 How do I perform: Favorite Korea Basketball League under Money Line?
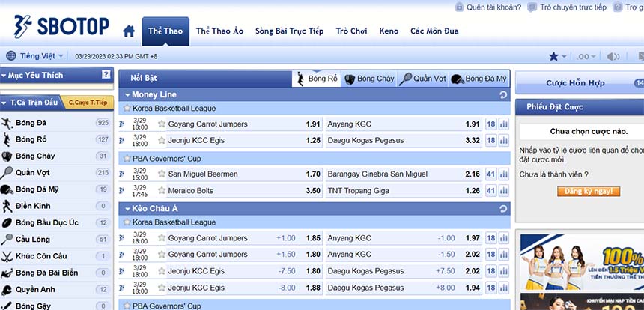(x=127, y=109)
